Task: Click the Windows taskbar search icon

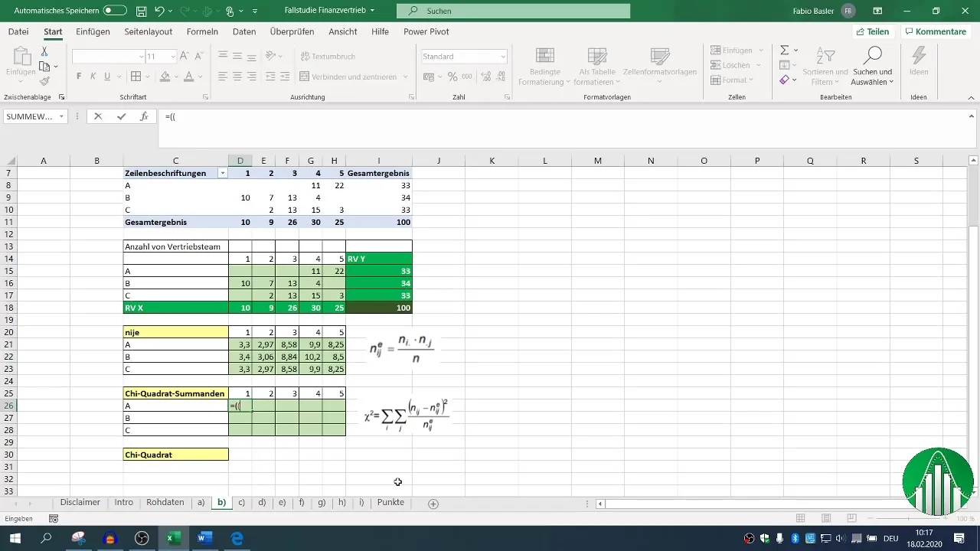Action: point(46,539)
